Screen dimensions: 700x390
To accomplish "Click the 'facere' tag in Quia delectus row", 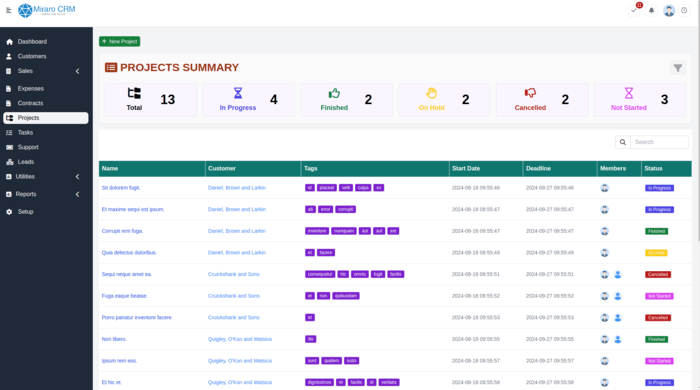I will [326, 253].
